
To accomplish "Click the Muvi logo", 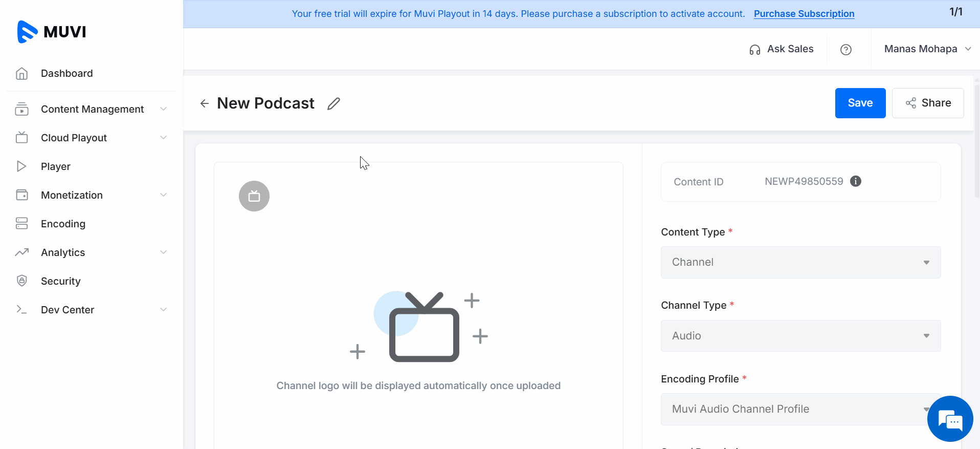I will point(52,32).
